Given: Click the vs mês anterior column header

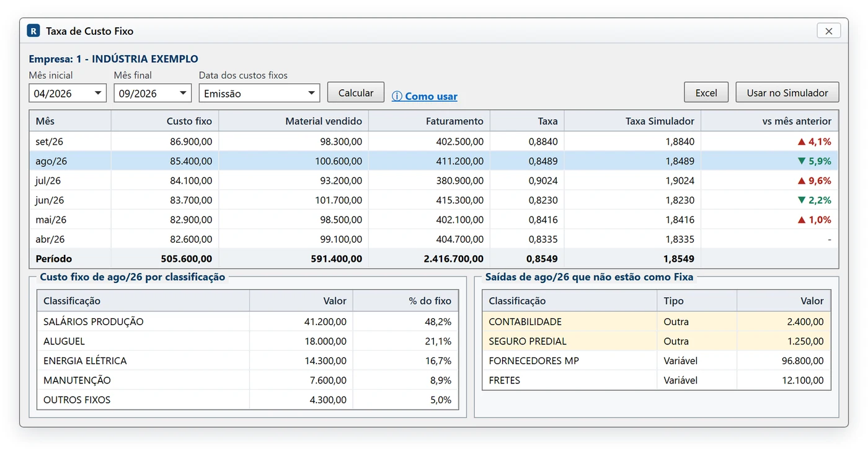Looking at the screenshot, I should (769, 121).
